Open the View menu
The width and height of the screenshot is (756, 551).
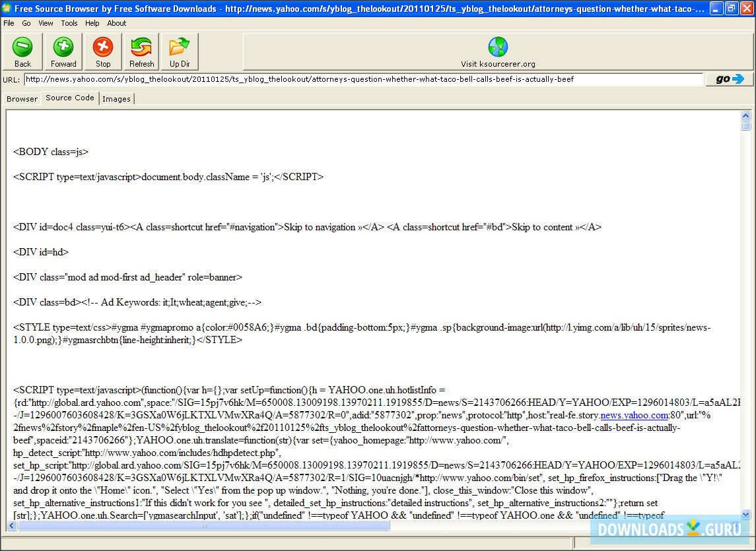pos(45,22)
